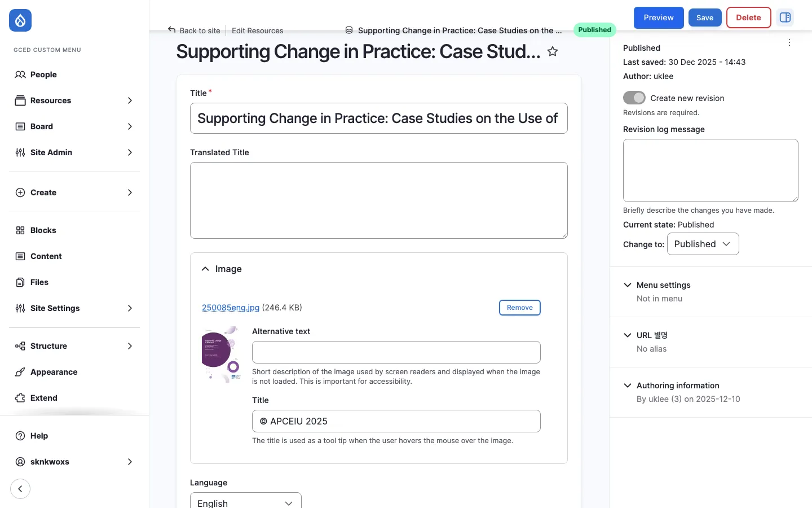Expand Authoring information section
This screenshot has width=812, height=508.
tap(677, 386)
